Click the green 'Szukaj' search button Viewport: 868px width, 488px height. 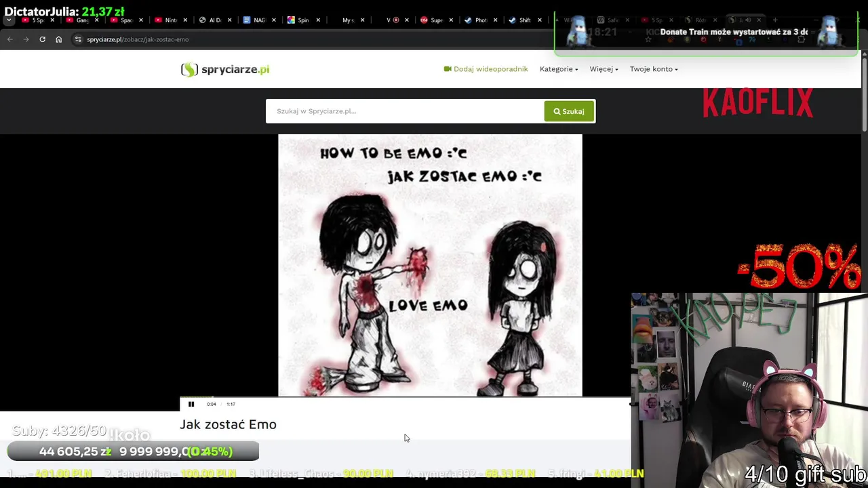tap(569, 111)
